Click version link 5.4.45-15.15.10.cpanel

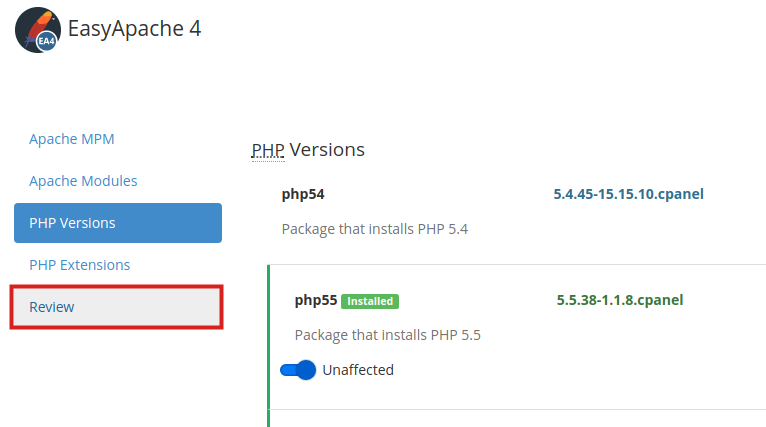[629, 193]
